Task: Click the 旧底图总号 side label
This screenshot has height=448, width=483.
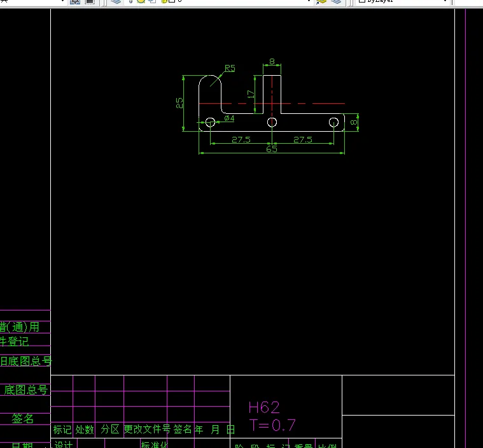Action: click(26, 361)
